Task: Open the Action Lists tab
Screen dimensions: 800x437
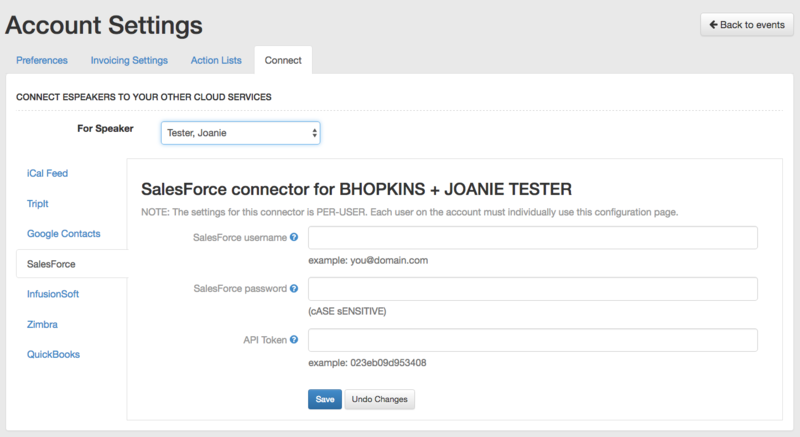Action: coord(216,60)
